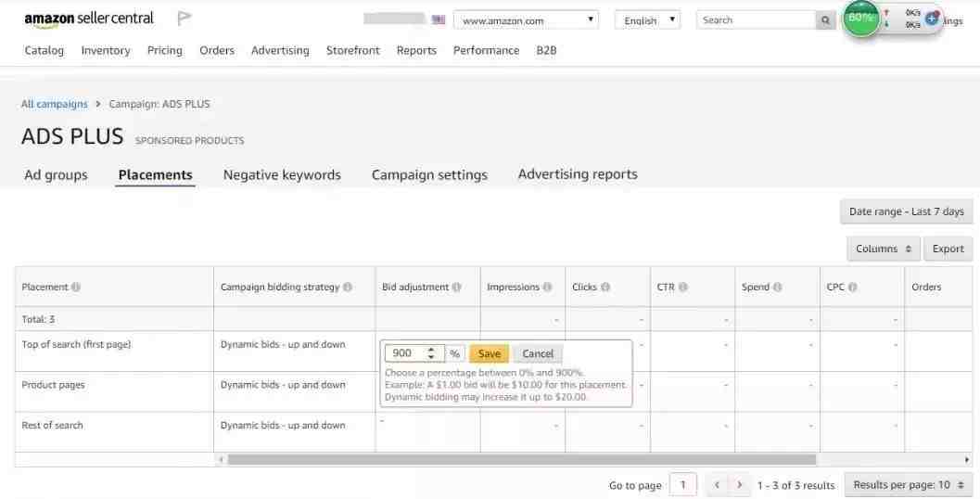Open the Performance menu
980x499 pixels.
coord(486,51)
